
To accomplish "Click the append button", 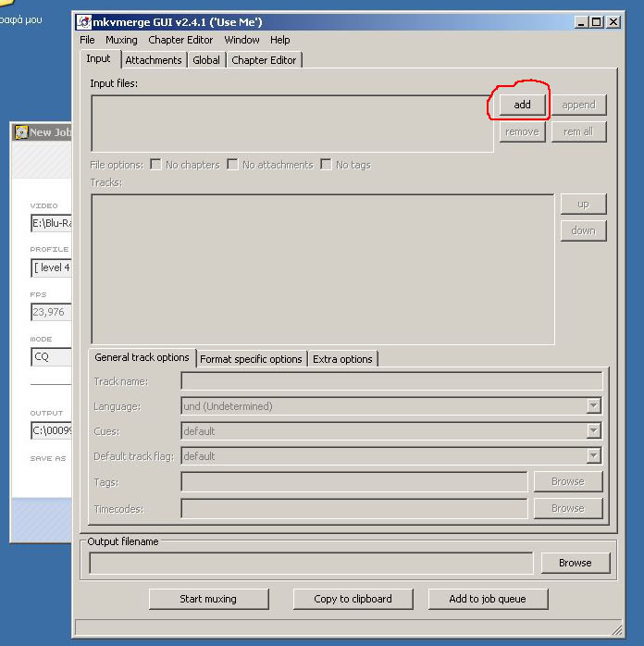I will [579, 105].
